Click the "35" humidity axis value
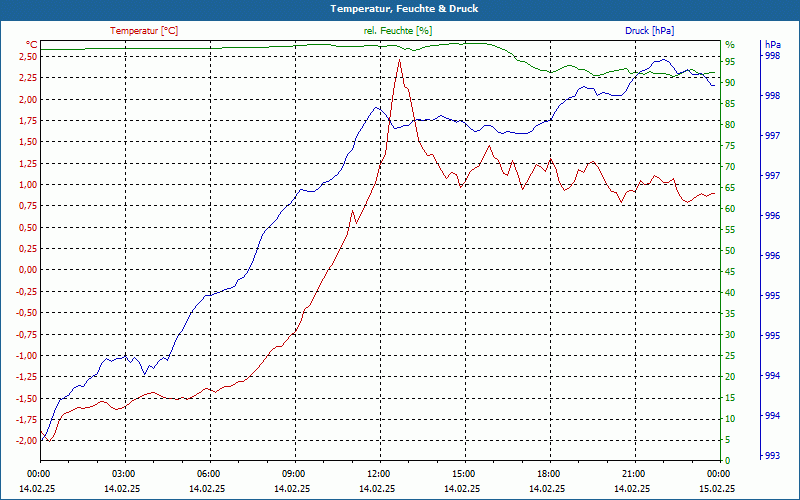Image resolution: width=800 pixels, height=500 pixels. 730,314
